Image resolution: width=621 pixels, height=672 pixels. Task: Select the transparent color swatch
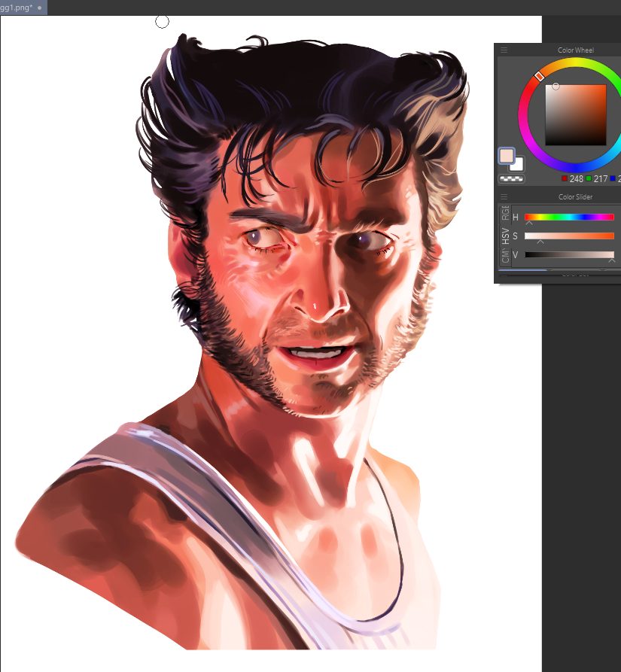point(512,178)
